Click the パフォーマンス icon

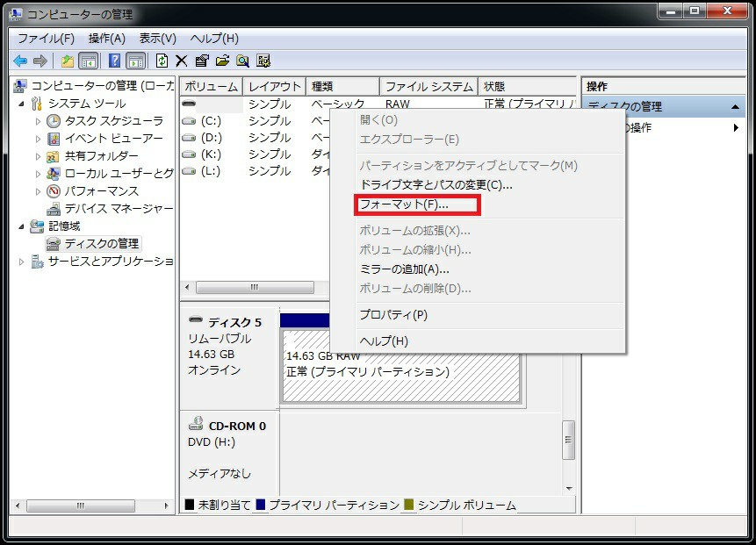point(53,191)
